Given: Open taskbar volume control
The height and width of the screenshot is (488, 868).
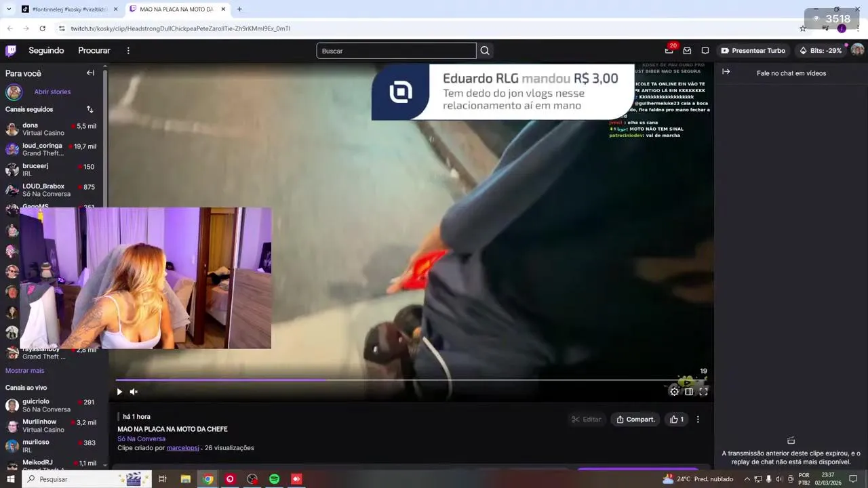Looking at the screenshot, I should point(780,479).
